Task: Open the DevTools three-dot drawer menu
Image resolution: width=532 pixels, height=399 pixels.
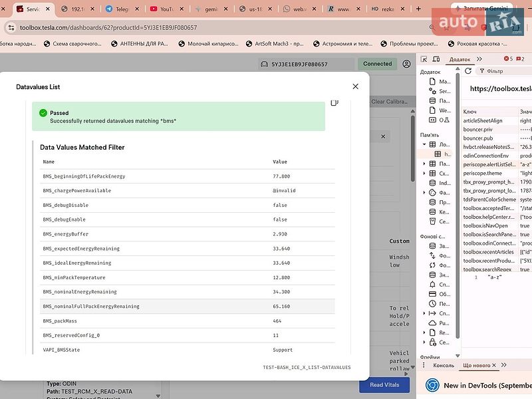Action: click(424, 365)
